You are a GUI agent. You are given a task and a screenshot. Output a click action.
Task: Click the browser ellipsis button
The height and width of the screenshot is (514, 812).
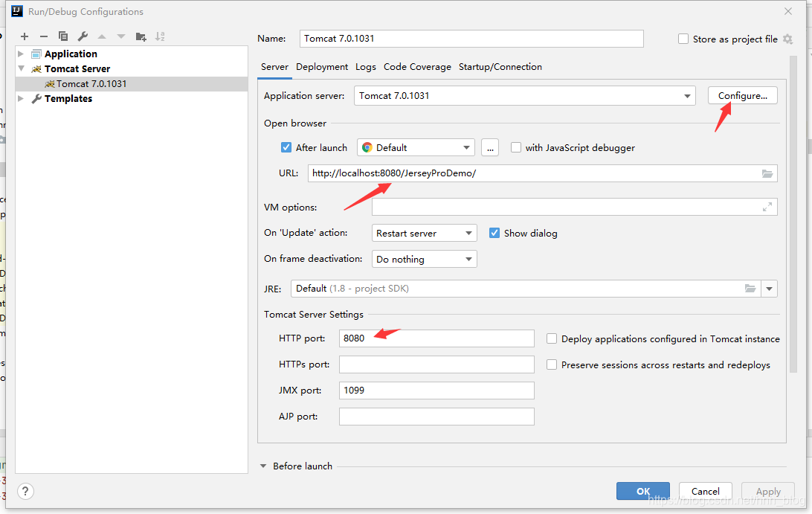point(490,148)
